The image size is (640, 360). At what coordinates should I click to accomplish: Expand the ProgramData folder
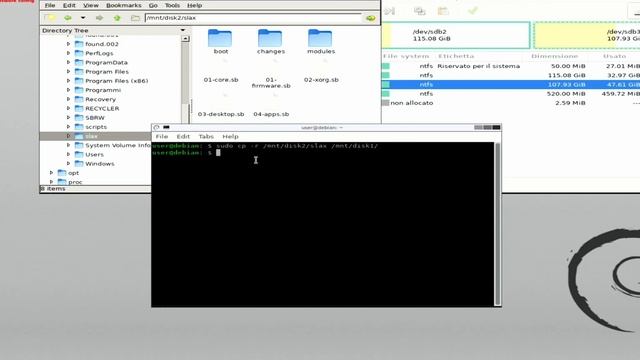68,62
